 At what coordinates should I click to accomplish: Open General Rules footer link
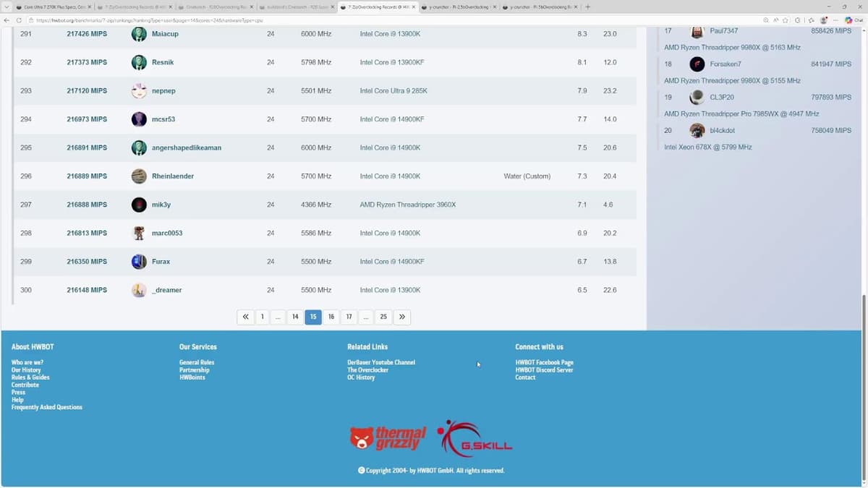tap(197, 363)
